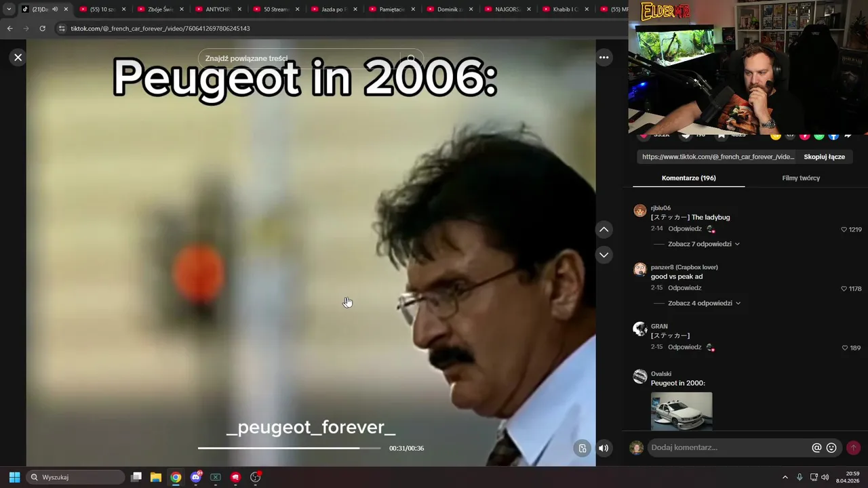This screenshot has width=868, height=488.
Task: Expand Zobacz 7 odpowiedzi replies
Action: pyautogui.click(x=703, y=244)
